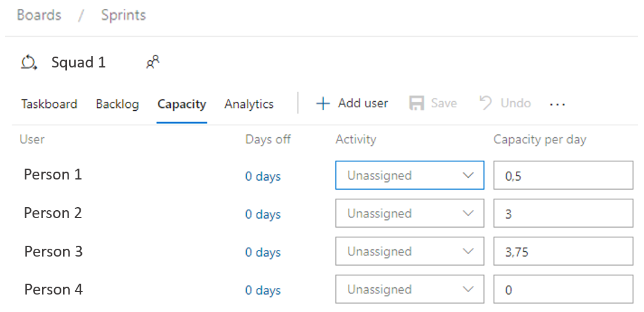Open Person 2 Activity dropdown
Screen dimensions: 644x312
[409, 213]
